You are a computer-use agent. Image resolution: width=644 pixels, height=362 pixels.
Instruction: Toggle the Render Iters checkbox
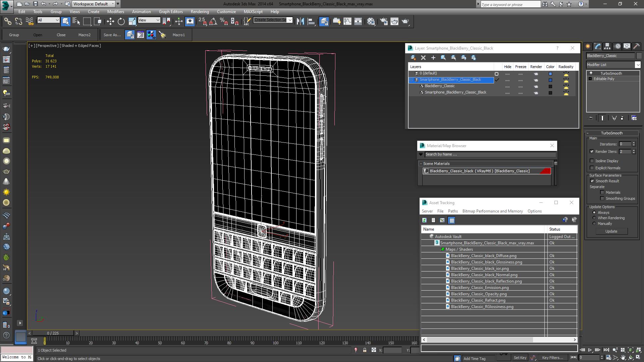[592, 152]
